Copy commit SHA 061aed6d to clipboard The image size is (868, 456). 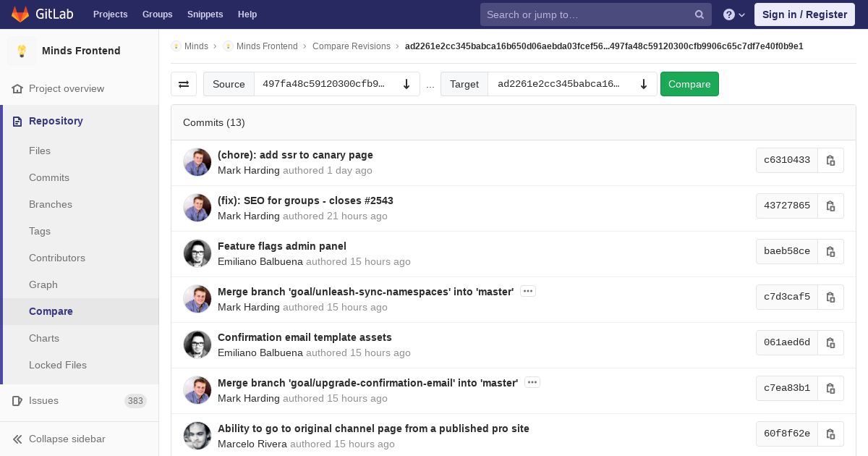pyautogui.click(x=830, y=342)
